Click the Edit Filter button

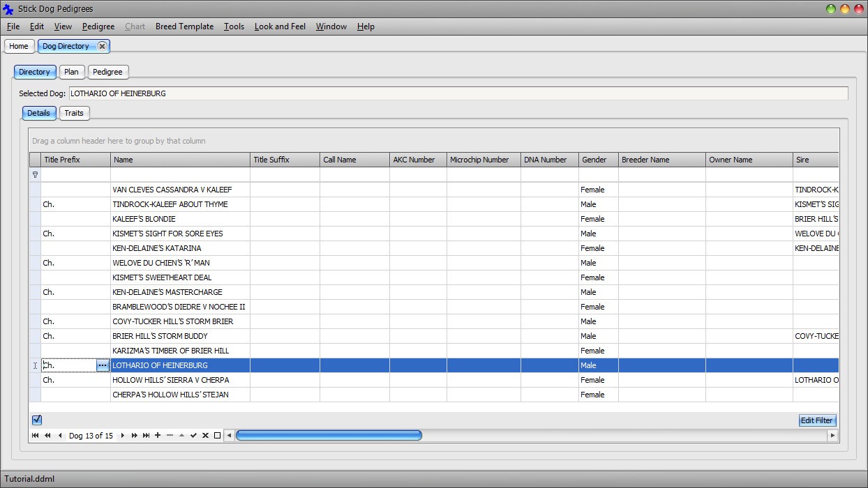816,420
